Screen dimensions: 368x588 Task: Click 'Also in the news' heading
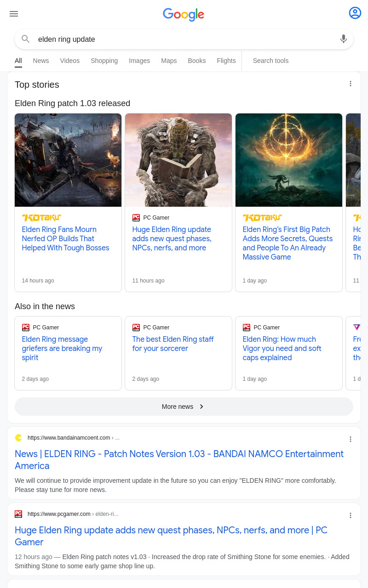click(45, 306)
